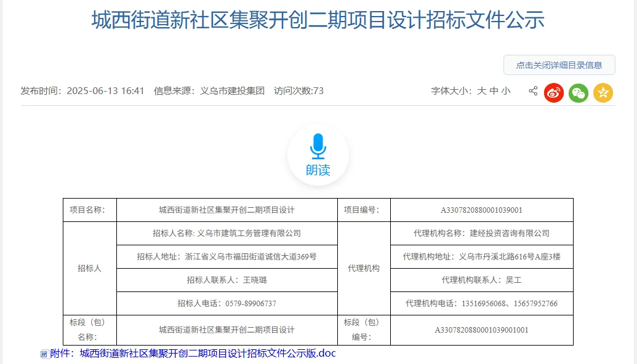The height and width of the screenshot is (364, 637).
Task: Click project number A3307820880001039001 cell
Action: pyautogui.click(x=482, y=210)
